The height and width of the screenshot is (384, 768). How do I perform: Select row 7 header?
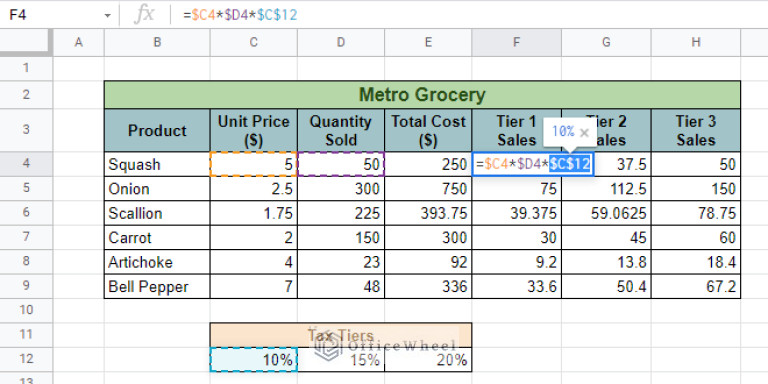click(26, 238)
